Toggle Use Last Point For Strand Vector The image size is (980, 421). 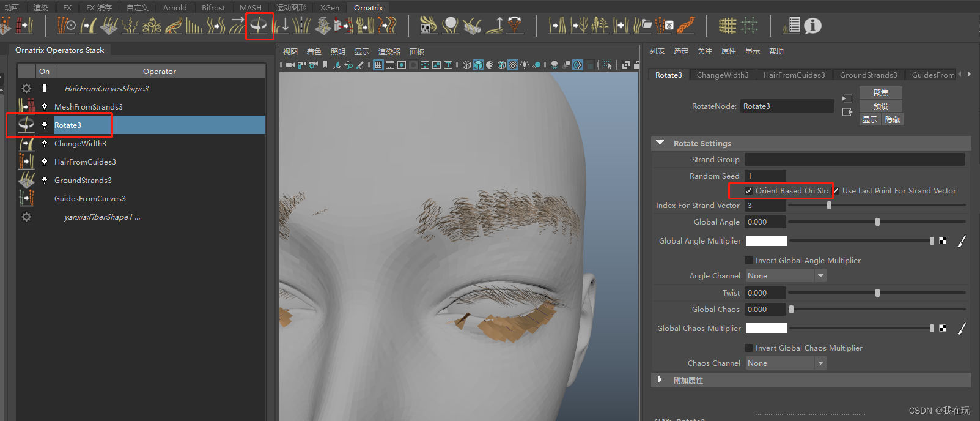click(836, 191)
